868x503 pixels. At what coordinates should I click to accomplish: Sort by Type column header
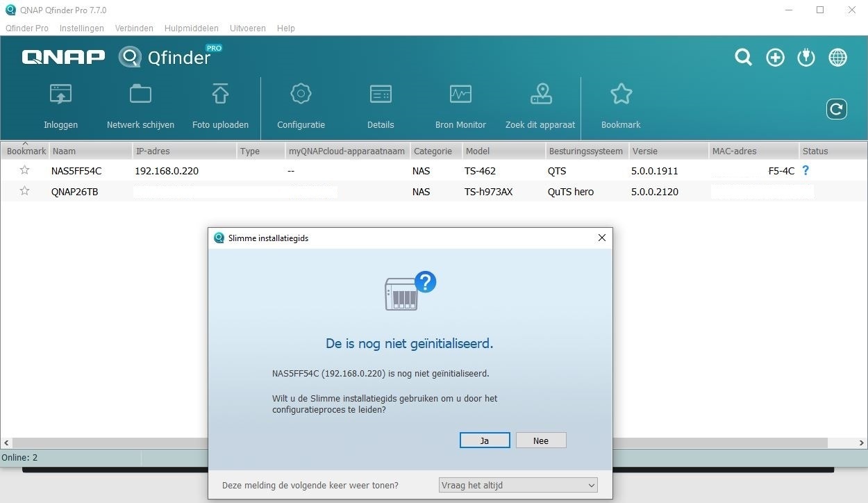(261, 151)
